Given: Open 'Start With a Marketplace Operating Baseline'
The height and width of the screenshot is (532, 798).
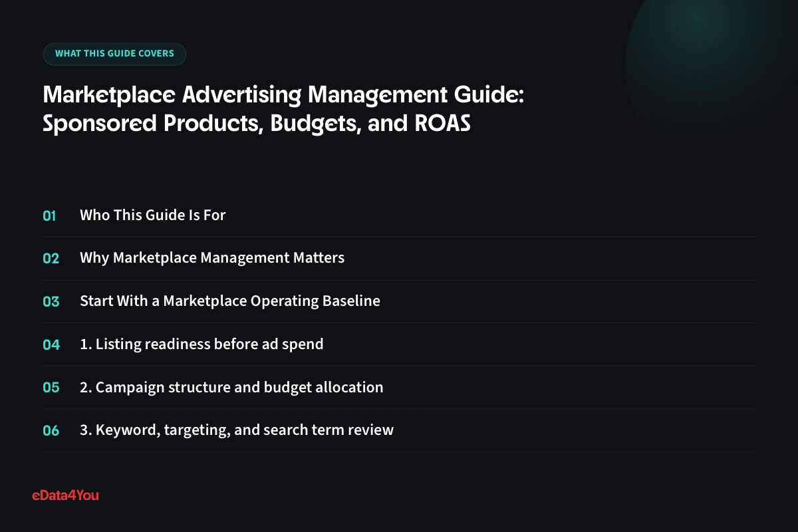Looking at the screenshot, I should coord(230,301).
